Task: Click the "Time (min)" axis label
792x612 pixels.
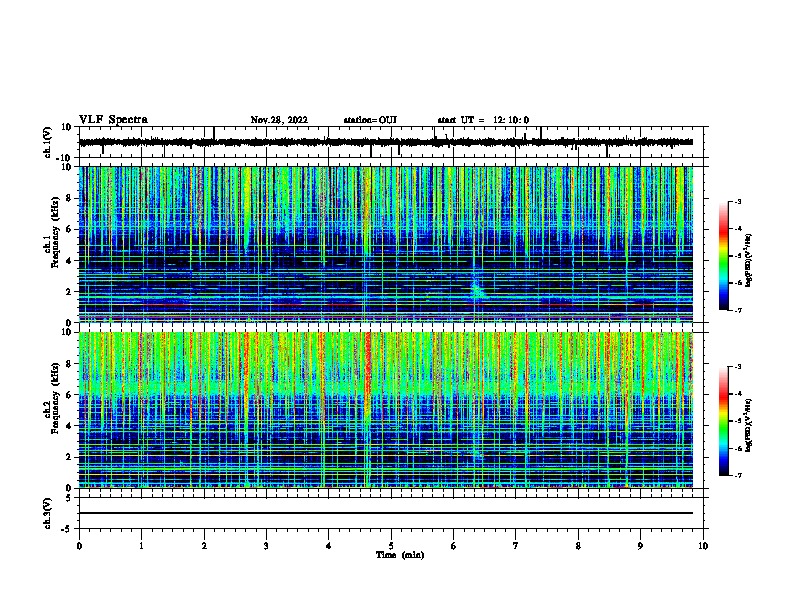Action: pos(400,555)
